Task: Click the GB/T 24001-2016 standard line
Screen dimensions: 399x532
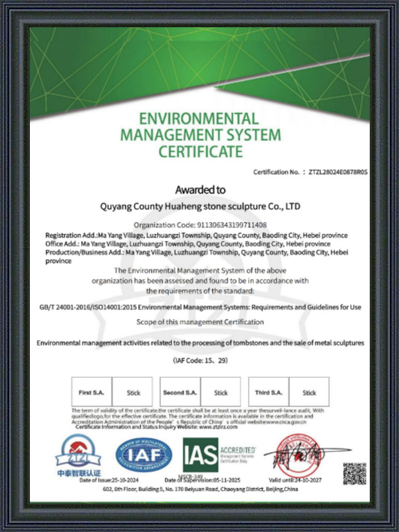Action: (200, 307)
